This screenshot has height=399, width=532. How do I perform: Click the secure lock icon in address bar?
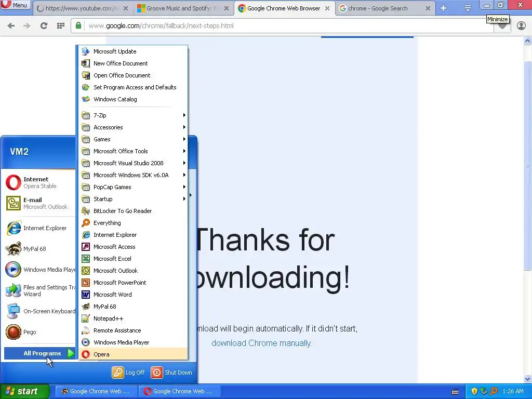click(78, 25)
